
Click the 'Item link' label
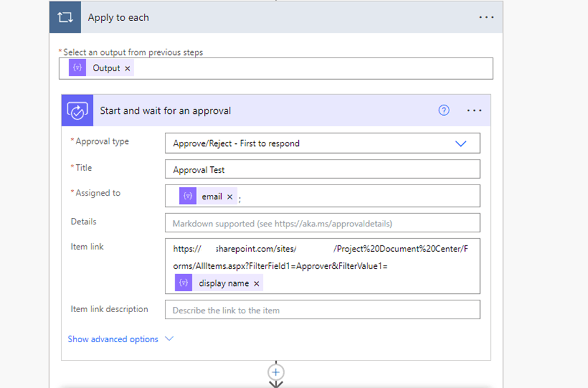tap(87, 247)
